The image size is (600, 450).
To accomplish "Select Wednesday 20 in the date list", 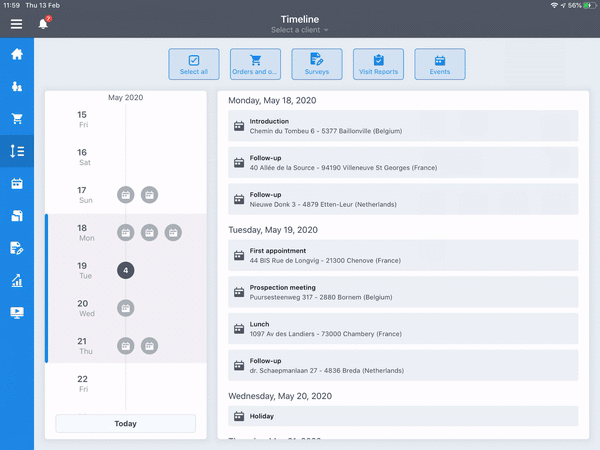I will pos(83,308).
